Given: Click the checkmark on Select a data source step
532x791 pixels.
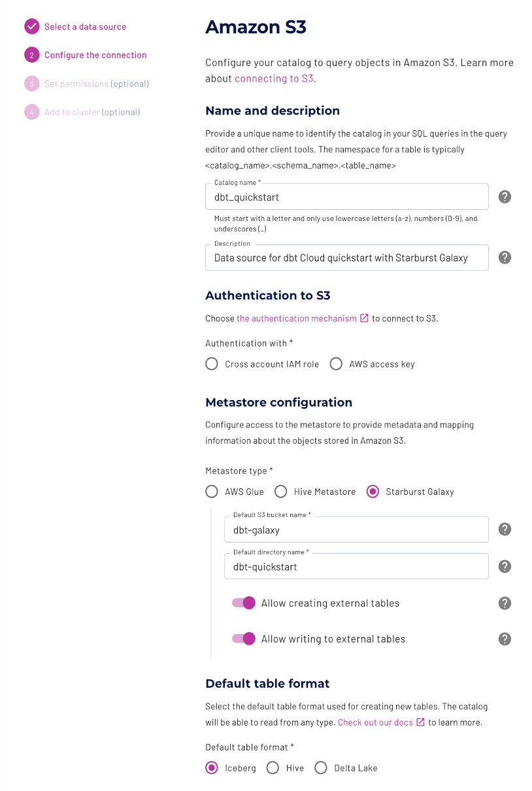Looking at the screenshot, I should pyautogui.click(x=31, y=26).
